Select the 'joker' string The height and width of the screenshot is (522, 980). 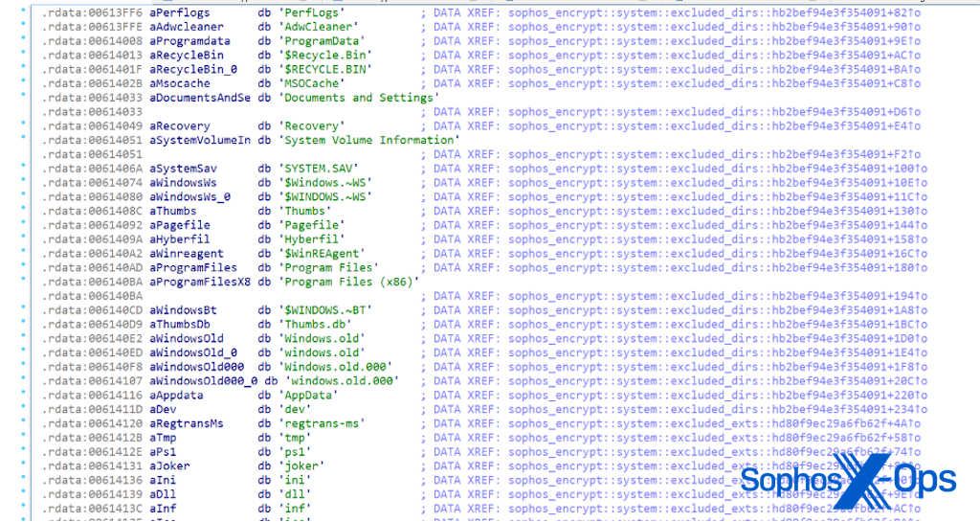point(301,466)
